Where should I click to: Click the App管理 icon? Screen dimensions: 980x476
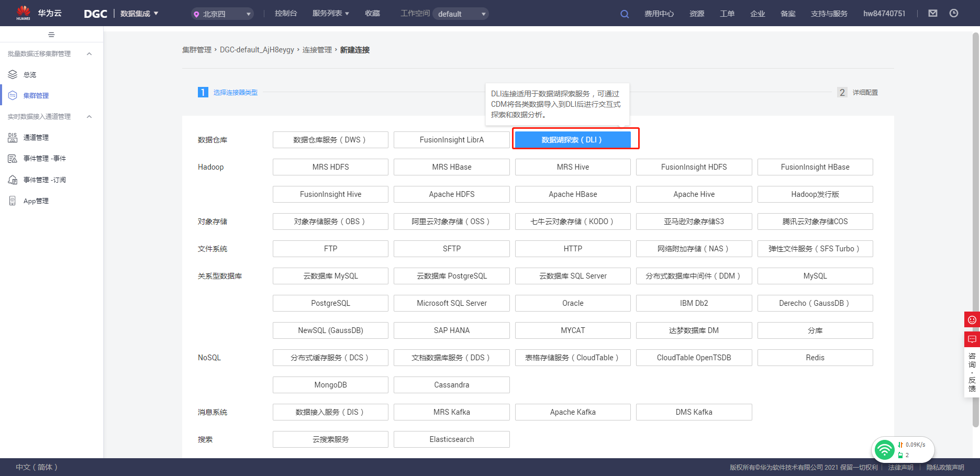click(x=13, y=201)
